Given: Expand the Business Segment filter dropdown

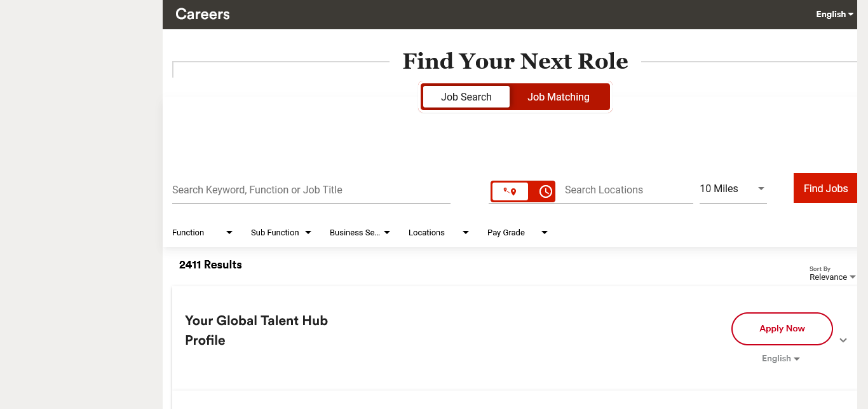Looking at the screenshot, I should click(360, 233).
